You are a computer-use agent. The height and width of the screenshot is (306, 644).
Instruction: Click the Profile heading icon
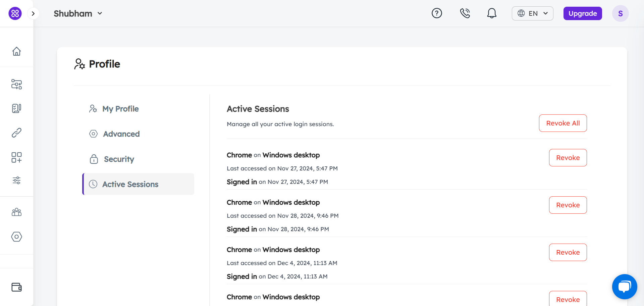79,64
